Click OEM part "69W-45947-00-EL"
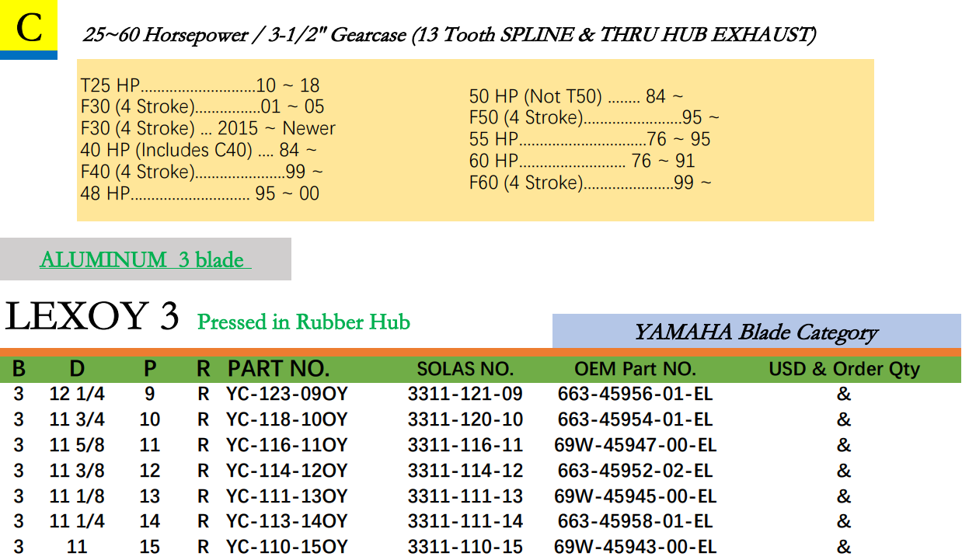 tap(636, 445)
